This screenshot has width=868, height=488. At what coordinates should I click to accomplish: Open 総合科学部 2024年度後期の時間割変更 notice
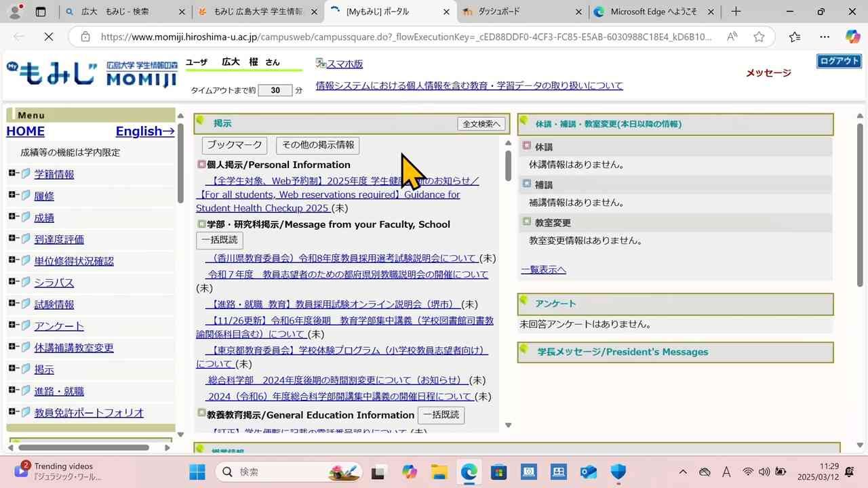coord(337,380)
